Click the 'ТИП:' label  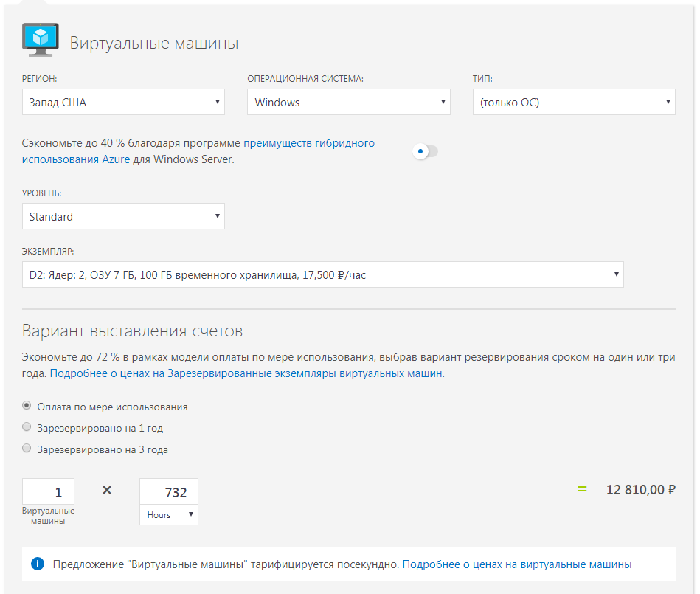point(482,79)
